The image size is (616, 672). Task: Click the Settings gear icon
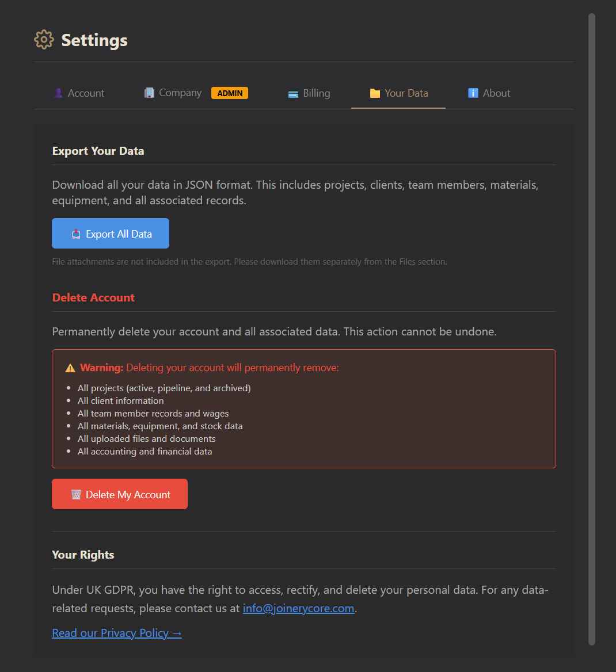click(44, 40)
